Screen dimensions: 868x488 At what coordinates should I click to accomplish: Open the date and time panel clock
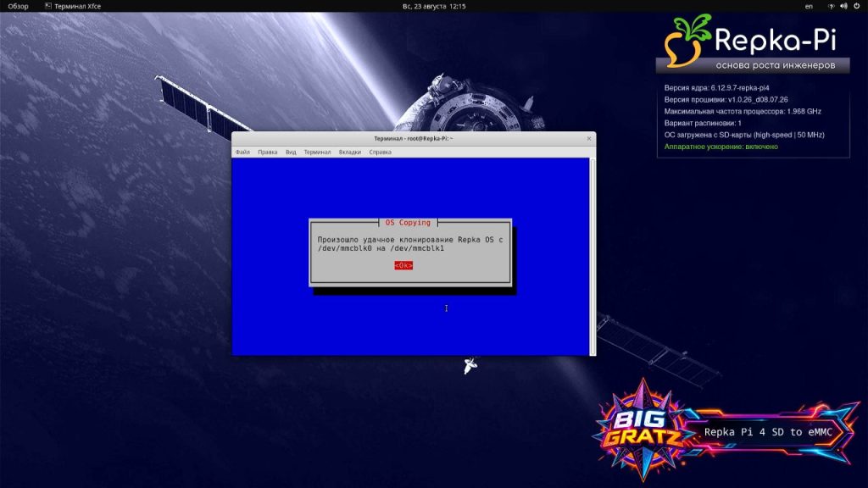tap(434, 6)
